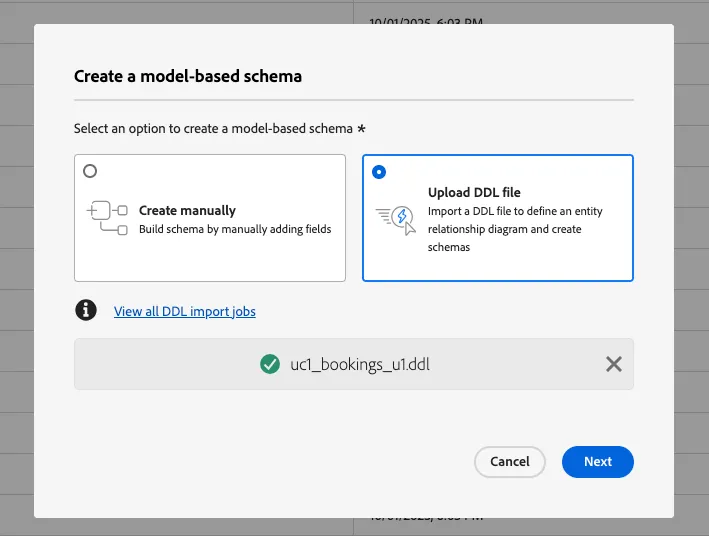This screenshot has width=709, height=536.
Task: Select the Upload DDL file radio button
Action: tap(379, 172)
